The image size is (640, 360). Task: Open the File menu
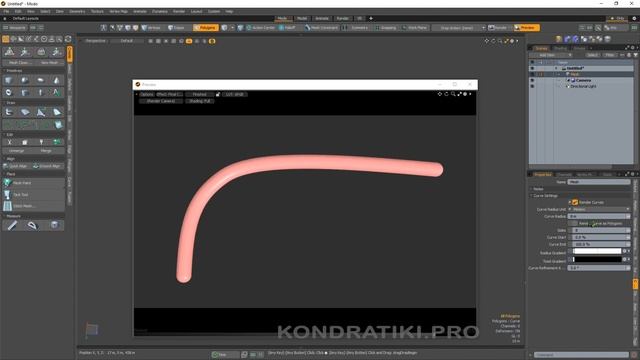pos(6,11)
